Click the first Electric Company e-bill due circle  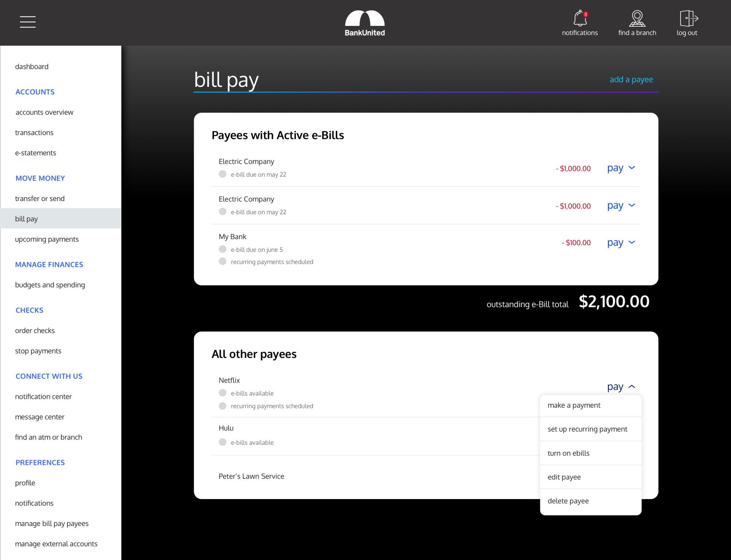click(x=223, y=174)
